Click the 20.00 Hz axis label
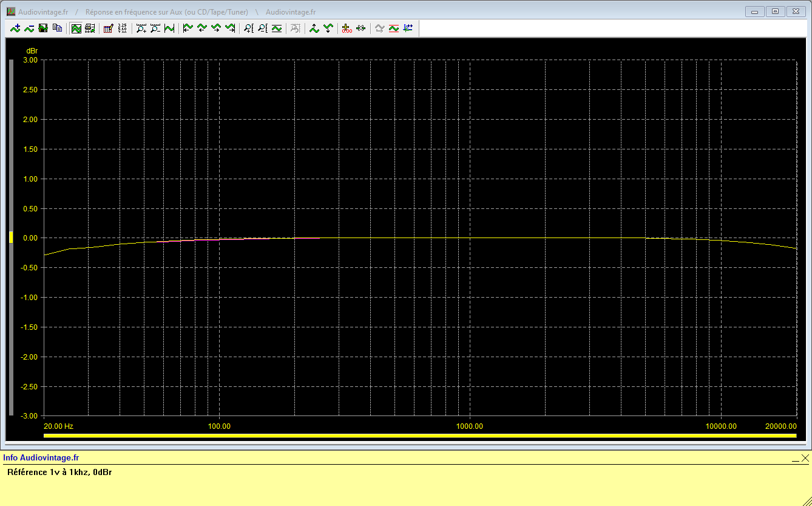This screenshot has height=506, width=812. (59, 426)
